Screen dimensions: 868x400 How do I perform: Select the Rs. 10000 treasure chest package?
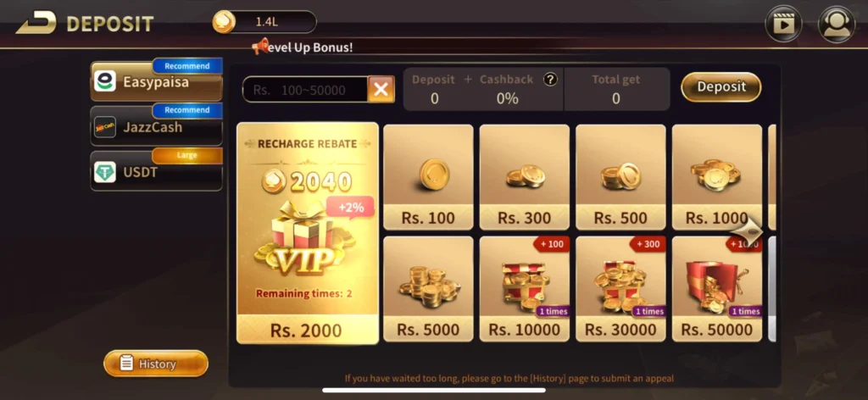tap(524, 289)
